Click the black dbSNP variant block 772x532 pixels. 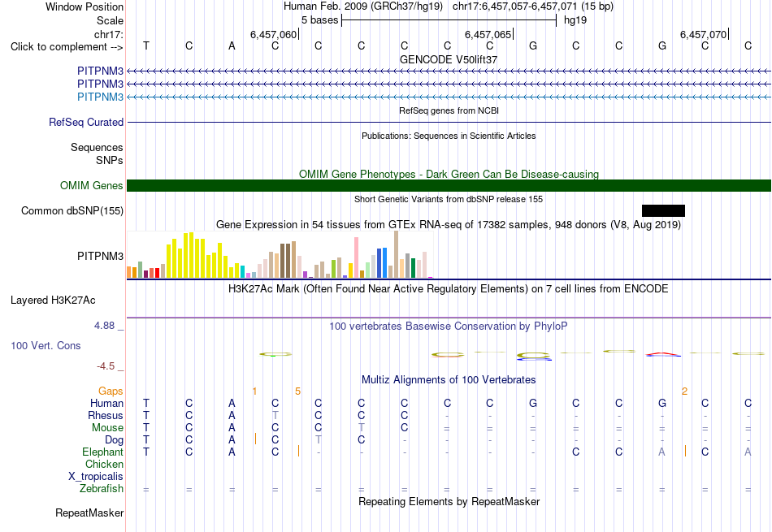pos(663,210)
